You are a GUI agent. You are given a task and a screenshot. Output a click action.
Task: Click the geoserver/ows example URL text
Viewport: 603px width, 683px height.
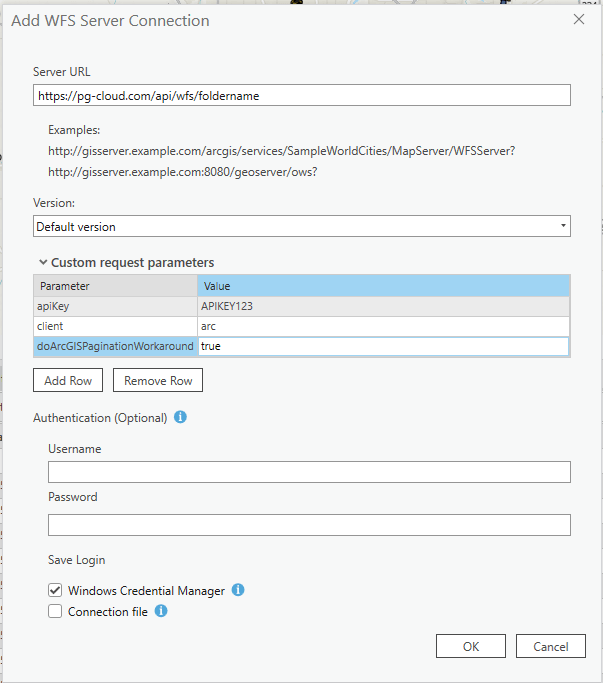pos(183,172)
